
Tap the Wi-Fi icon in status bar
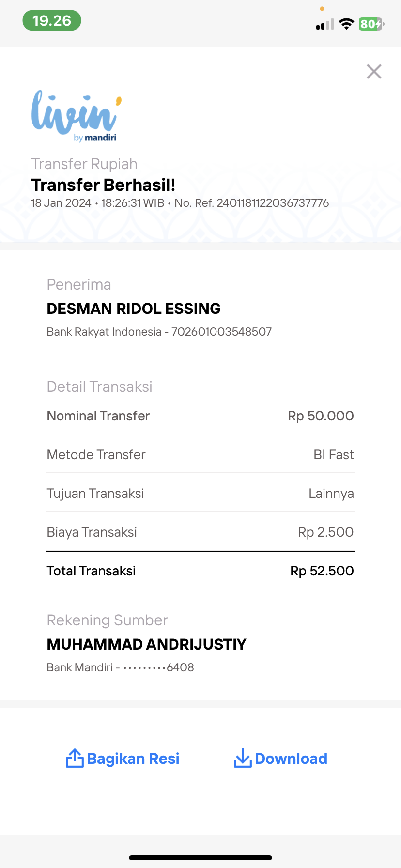[x=346, y=24]
